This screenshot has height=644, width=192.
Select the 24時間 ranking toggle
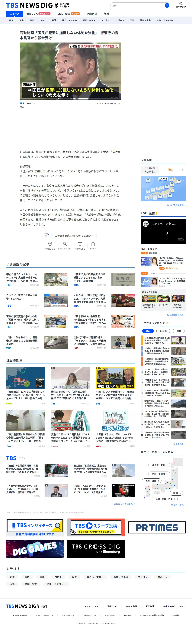163,331
